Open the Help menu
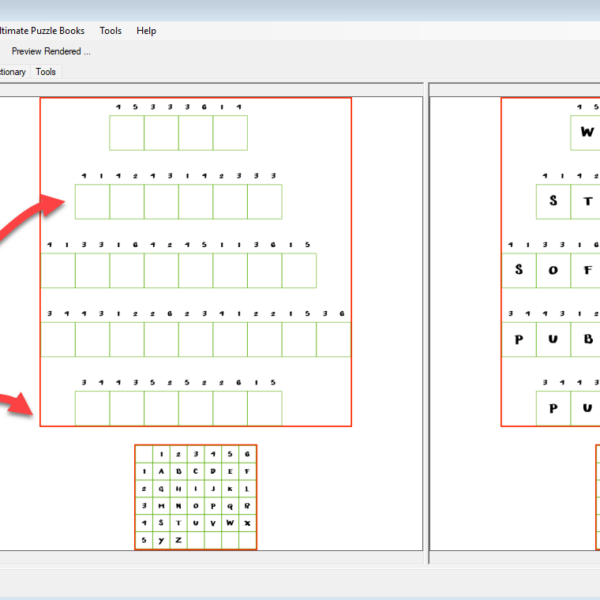This screenshot has height=600, width=600. [x=146, y=31]
